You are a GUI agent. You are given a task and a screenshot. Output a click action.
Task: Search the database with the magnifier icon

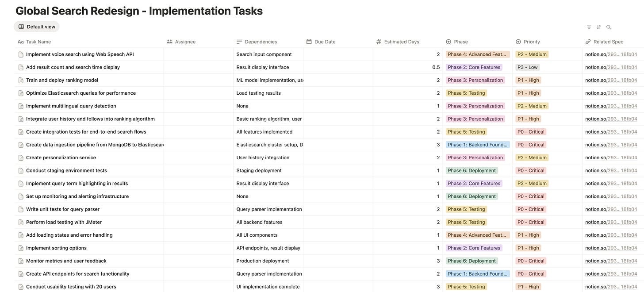coord(609,27)
